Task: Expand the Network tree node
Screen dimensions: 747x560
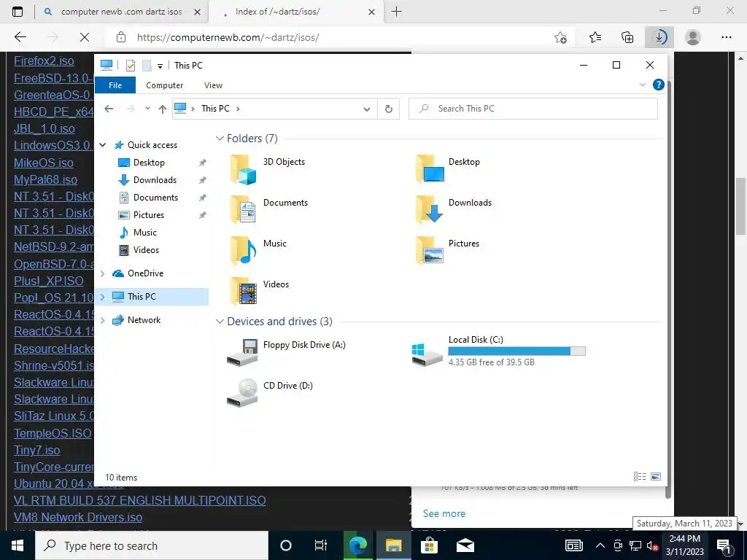Action: pyautogui.click(x=102, y=320)
